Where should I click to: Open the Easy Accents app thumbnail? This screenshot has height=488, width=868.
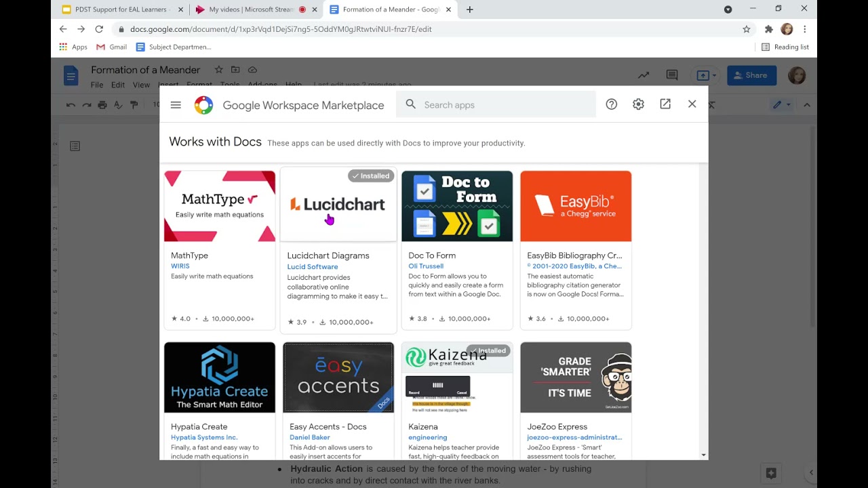pos(338,378)
